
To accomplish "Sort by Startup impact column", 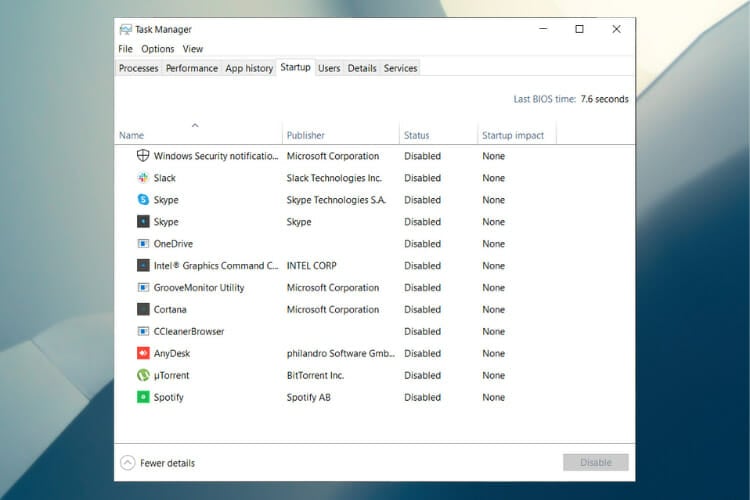I will pos(513,135).
